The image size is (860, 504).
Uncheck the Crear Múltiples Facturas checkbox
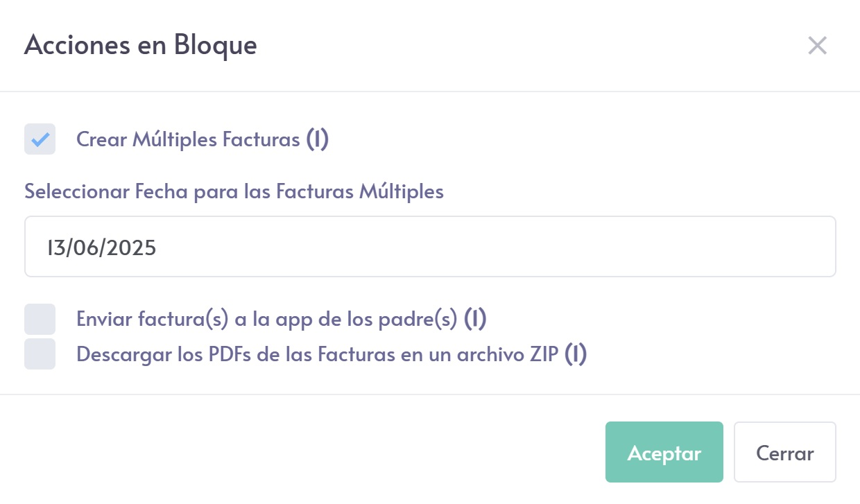(40, 139)
